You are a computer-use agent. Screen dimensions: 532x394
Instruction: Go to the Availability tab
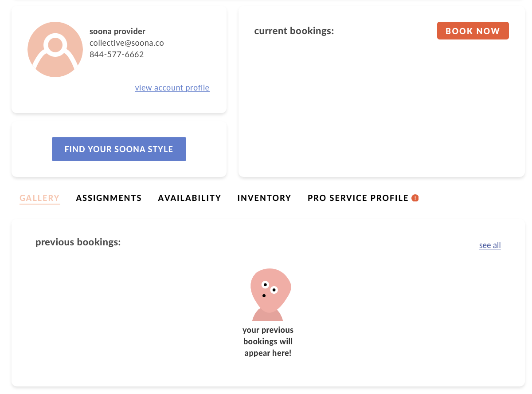(x=189, y=198)
